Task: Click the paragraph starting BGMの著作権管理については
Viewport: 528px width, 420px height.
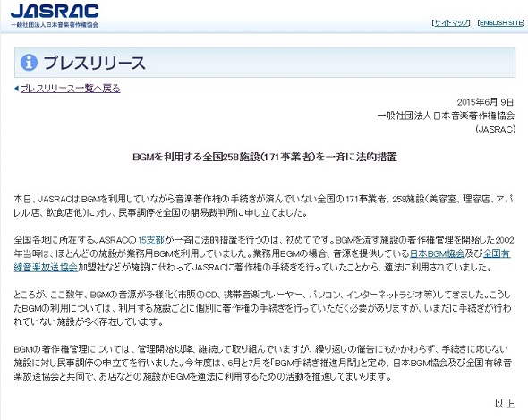Action: pos(263,363)
